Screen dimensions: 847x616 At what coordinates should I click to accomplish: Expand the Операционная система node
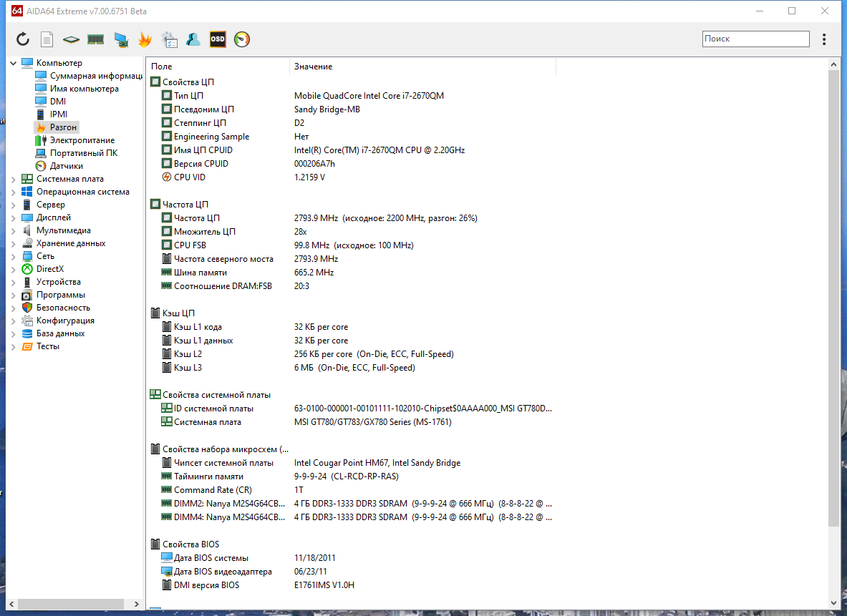(x=13, y=192)
